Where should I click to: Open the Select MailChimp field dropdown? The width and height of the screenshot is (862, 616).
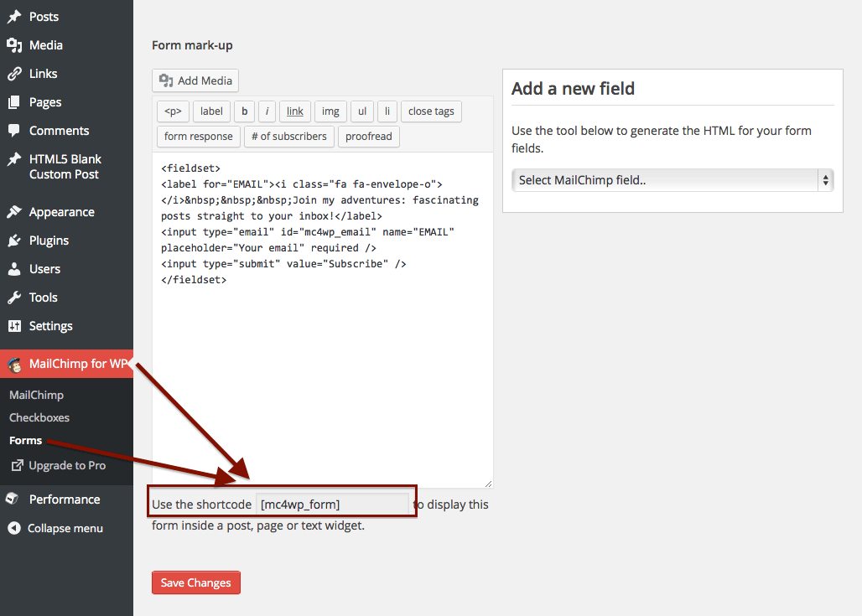point(672,180)
